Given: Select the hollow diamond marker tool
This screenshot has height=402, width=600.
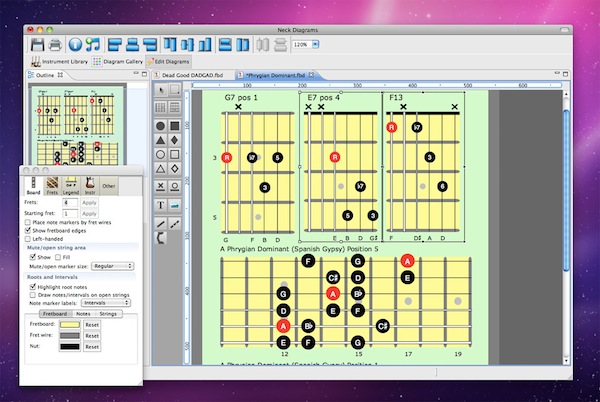Looking at the screenshot, I should click(175, 169).
